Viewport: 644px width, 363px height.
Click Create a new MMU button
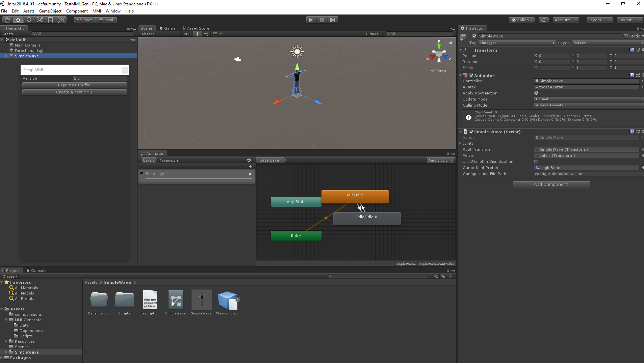(74, 92)
